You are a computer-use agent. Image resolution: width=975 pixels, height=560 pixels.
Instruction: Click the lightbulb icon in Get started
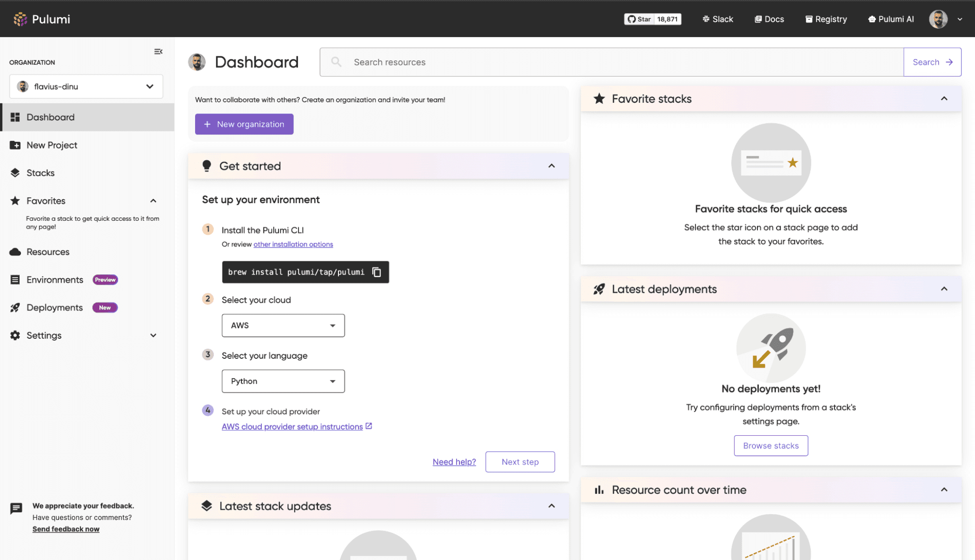pyautogui.click(x=206, y=166)
